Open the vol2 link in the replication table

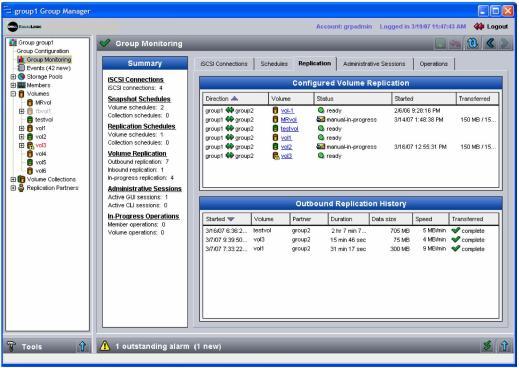click(286, 147)
